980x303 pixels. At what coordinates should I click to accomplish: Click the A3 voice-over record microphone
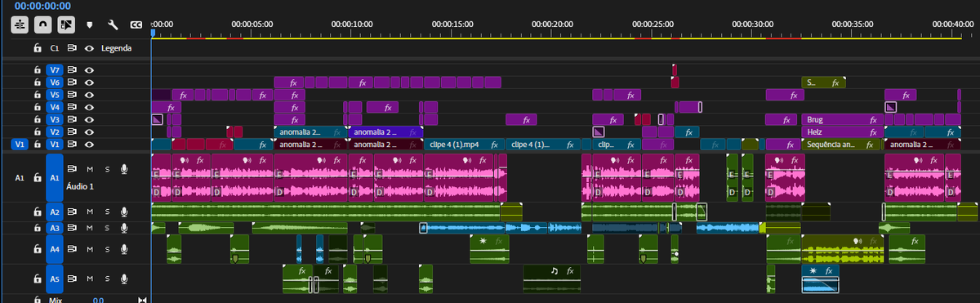pos(124,228)
